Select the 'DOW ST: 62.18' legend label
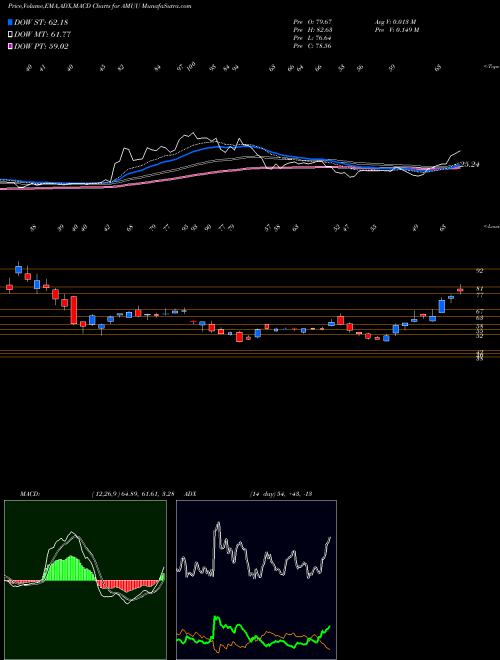The image size is (500, 660). 41,22
